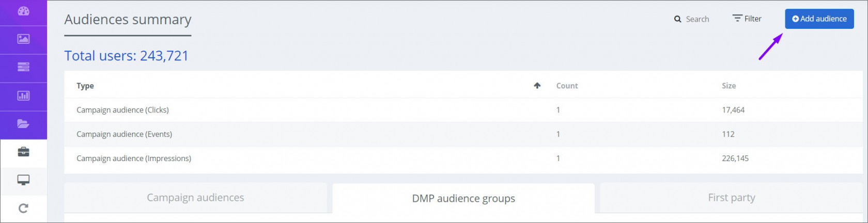Viewport: 868px width, 223px height.
Task: Open the dashboard gauge icon in sidebar
Action: tap(23, 11)
